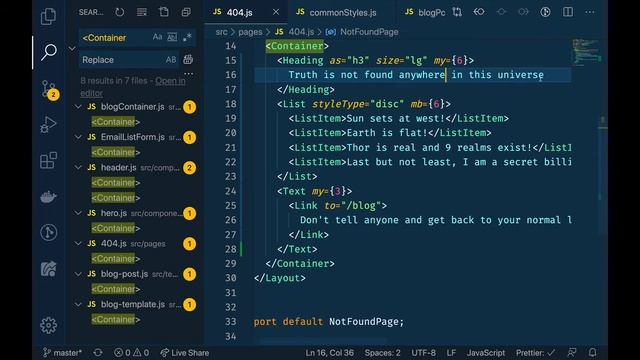Image resolution: width=640 pixels, height=360 pixels.
Task: Click src in the breadcrumb path
Action: coord(221,32)
